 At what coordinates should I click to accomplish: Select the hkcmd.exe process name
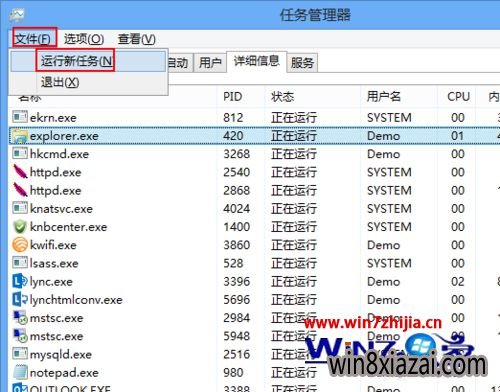(x=59, y=154)
